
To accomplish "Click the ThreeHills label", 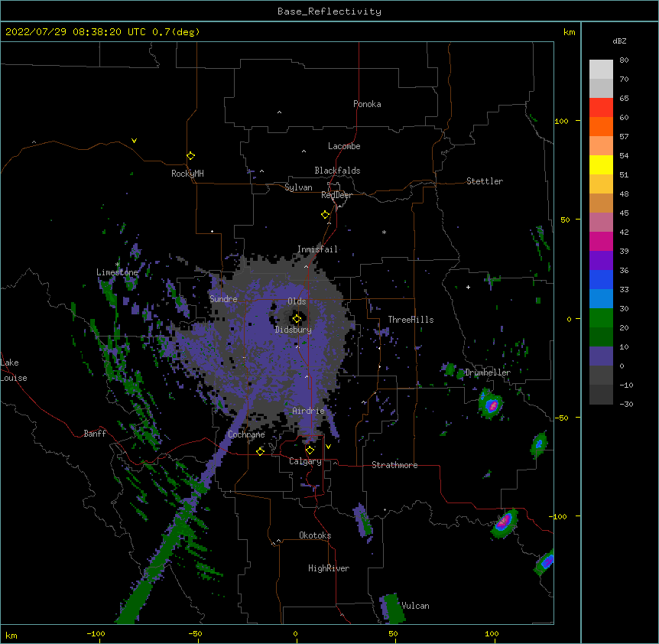I will [411, 320].
